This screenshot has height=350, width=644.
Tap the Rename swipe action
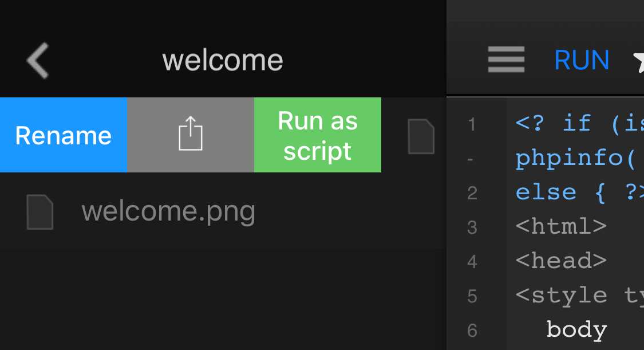[63, 135]
